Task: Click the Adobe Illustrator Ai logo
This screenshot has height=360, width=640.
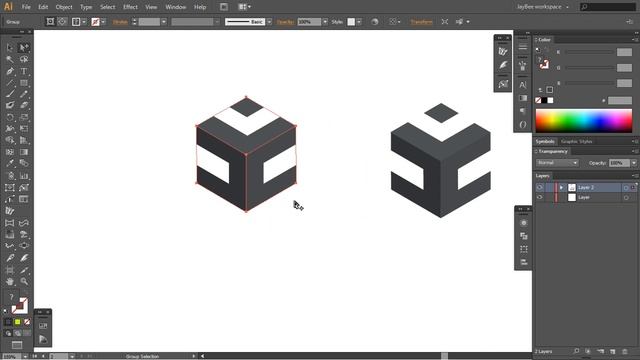Action: [8, 7]
